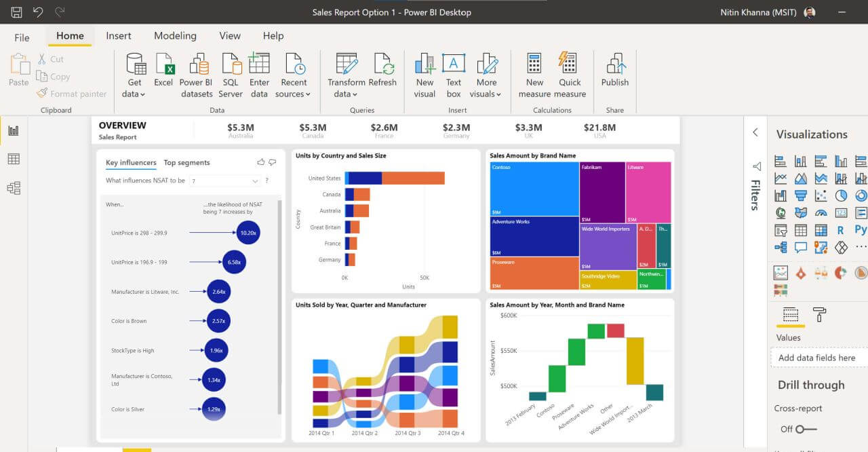
Task: Collapse the Visualizations pane with the chevron
Action: (755, 132)
